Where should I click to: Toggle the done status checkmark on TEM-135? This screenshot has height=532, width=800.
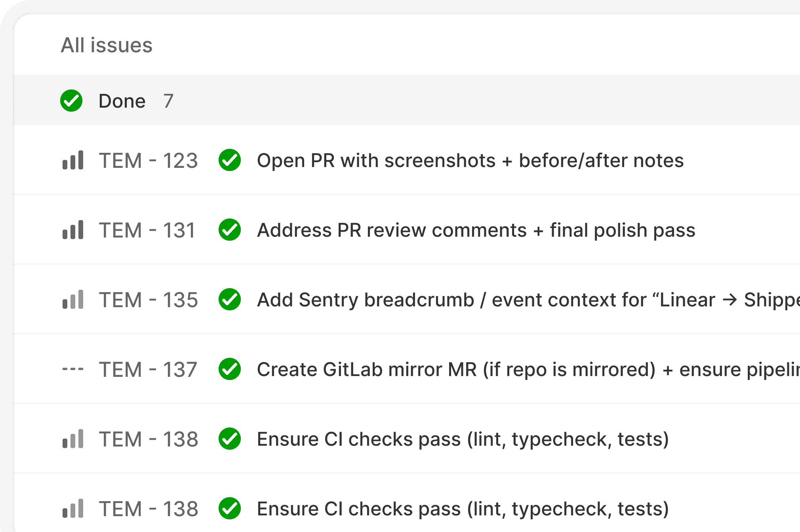point(230,300)
